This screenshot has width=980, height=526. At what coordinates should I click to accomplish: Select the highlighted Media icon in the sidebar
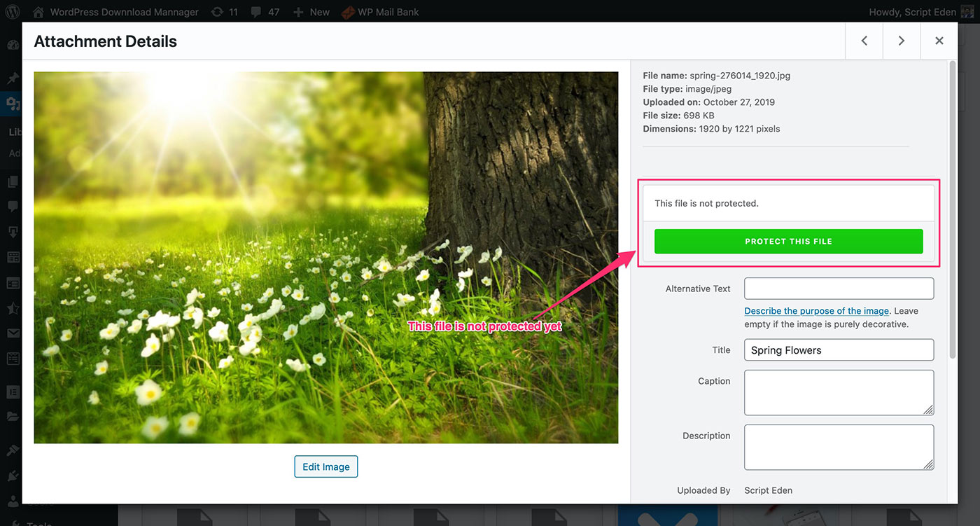tap(11, 104)
